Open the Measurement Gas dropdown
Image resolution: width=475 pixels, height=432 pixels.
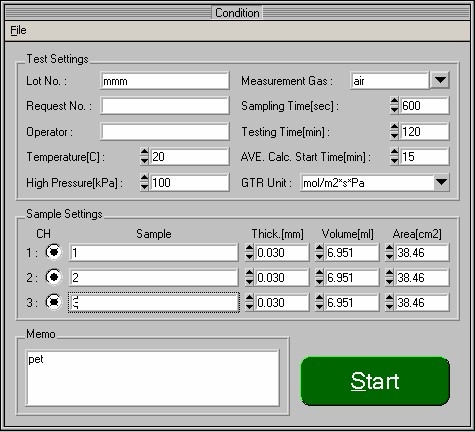click(440, 80)
